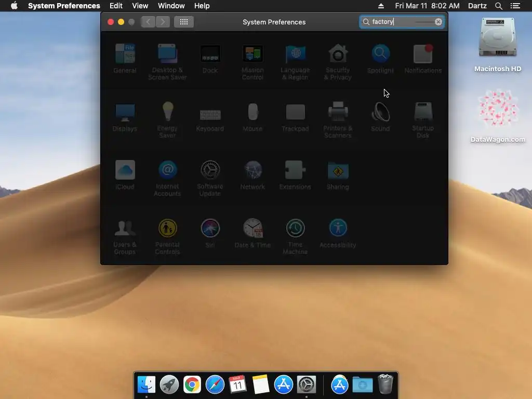Click the eject icon in menu bar
The height and width of the screenshot is (399, 532).
pyautogui.click(x=381, y=6)
